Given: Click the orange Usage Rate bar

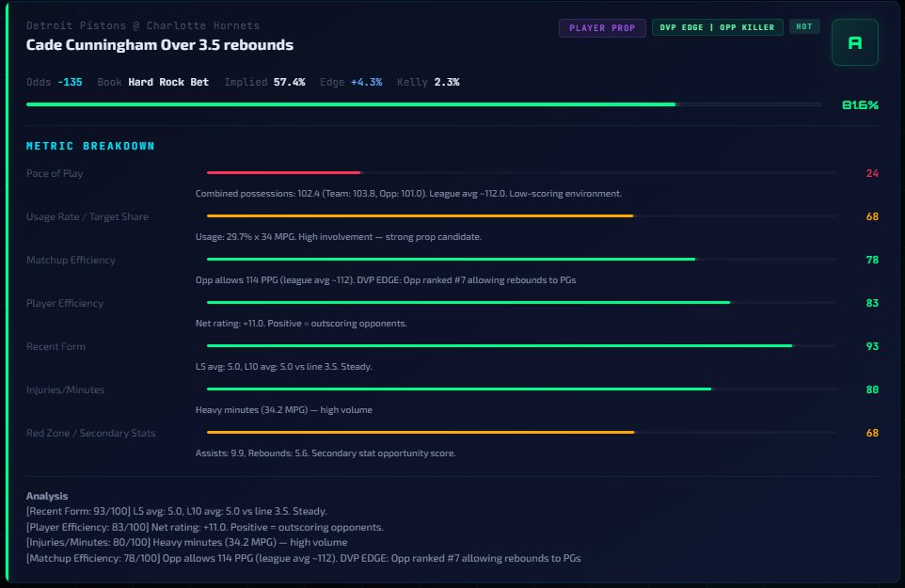Looking at the screenshot, I should (x=421, y=215).
